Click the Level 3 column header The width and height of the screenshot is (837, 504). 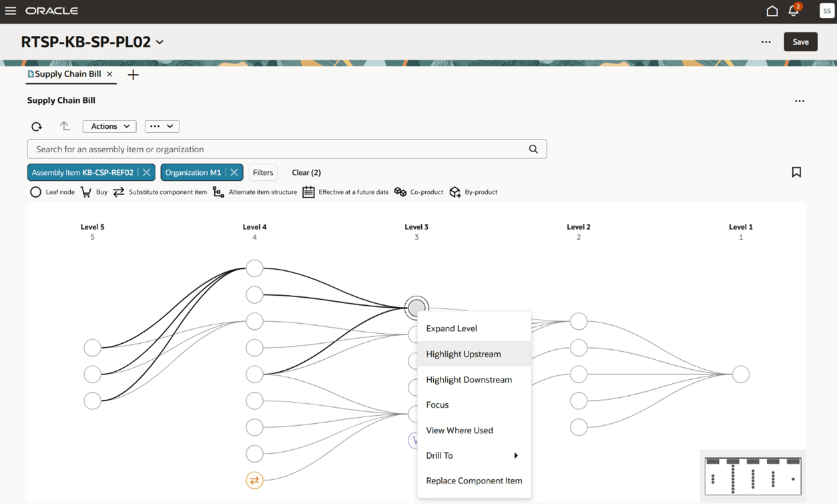pyautogui.click(x=416, y=227)
